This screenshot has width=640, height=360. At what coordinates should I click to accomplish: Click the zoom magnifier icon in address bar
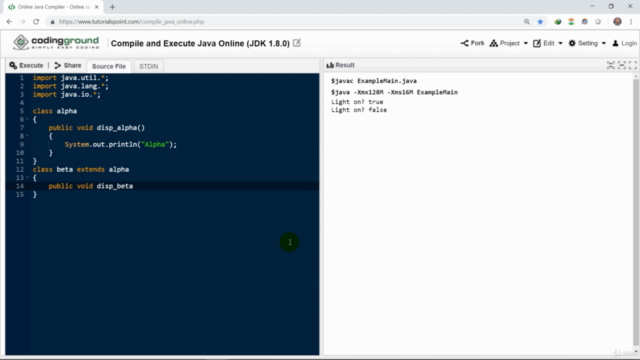click(527, 22)
